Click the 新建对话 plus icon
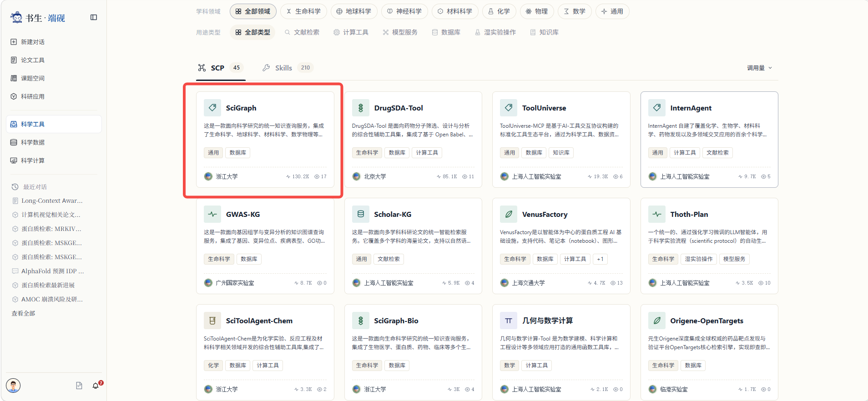The height and width of the screenshot is (401, 868). click(x=14, y=42)
